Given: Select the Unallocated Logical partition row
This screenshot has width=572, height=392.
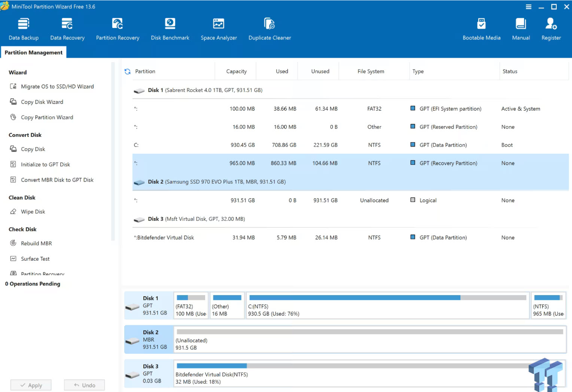Looking at the screenshot, I should [350, 200].
